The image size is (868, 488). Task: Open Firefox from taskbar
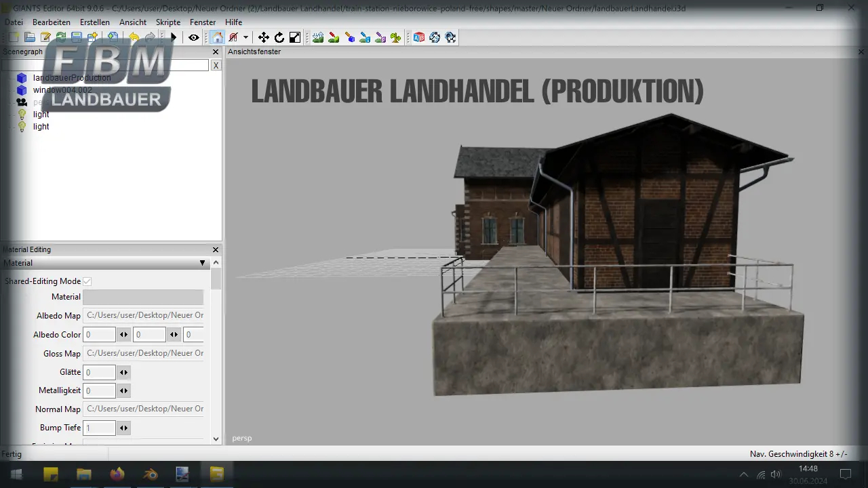tap(117, 474)
